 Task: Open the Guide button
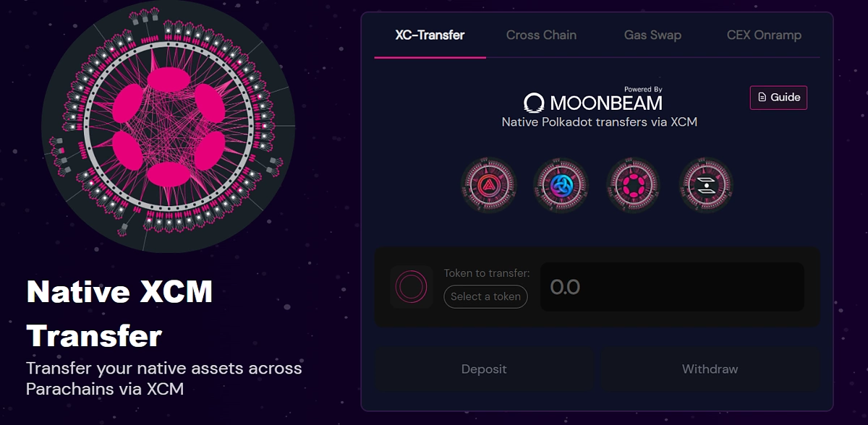click(778, 97)
